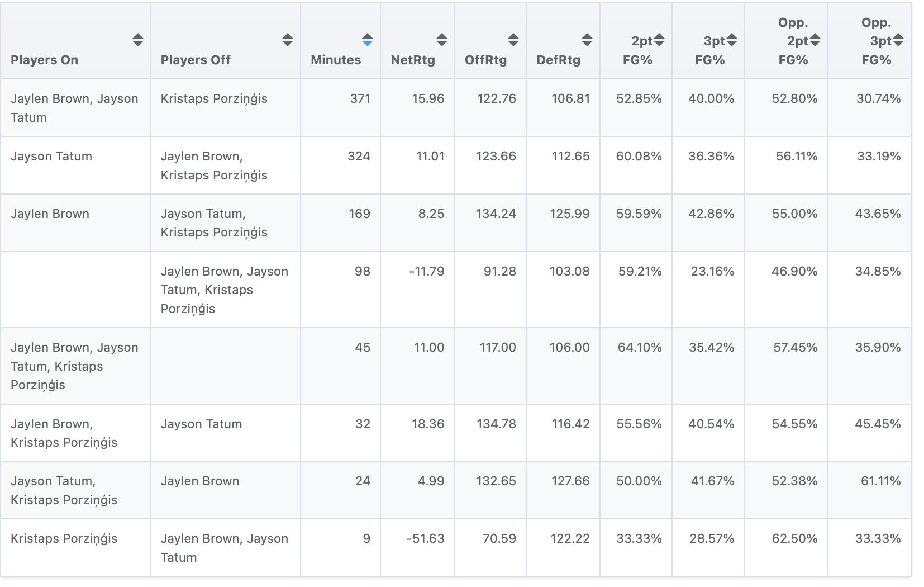This screenshot has width=924, height=587.
Task: Toggle the active Minutes sort arrow
Action: [368, 40]
